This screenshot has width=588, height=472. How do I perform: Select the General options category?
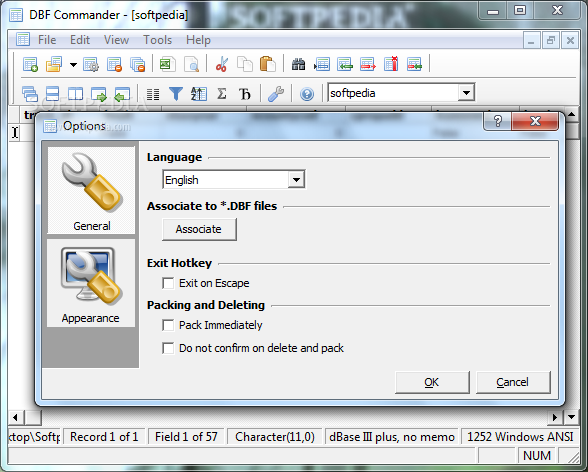[91, 190]
